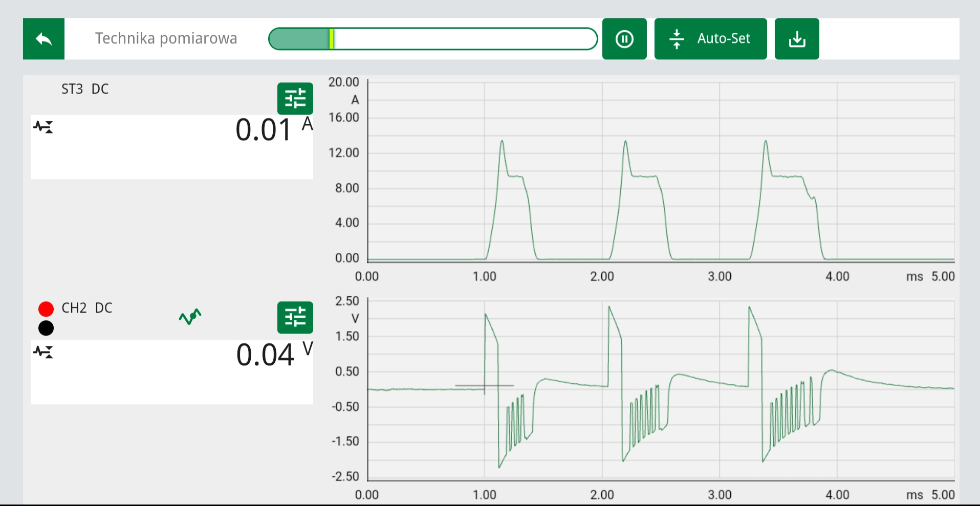This screenshot has width=980, height=506.
Task: Open CH2 channel settings sliders icon
Action: 295,318
